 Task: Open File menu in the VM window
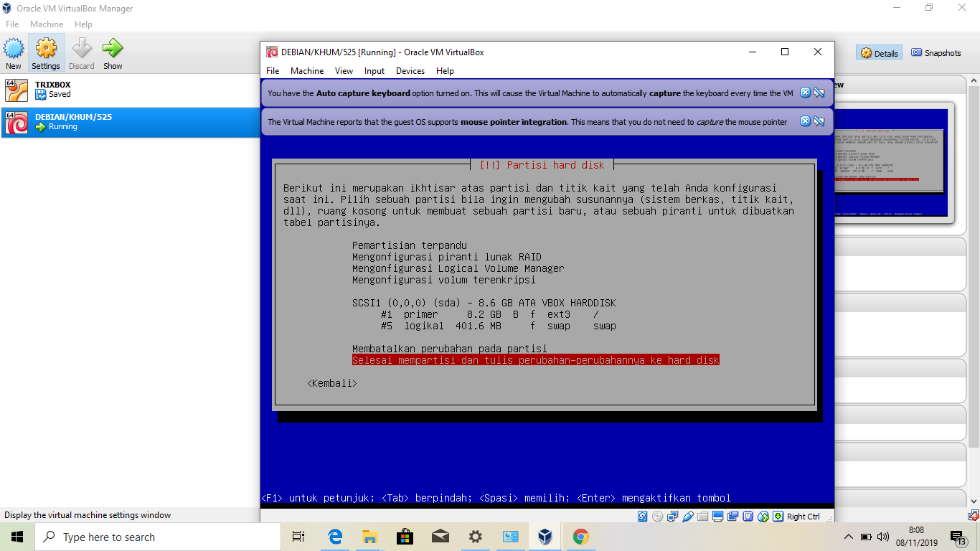(x=273, y=71)
